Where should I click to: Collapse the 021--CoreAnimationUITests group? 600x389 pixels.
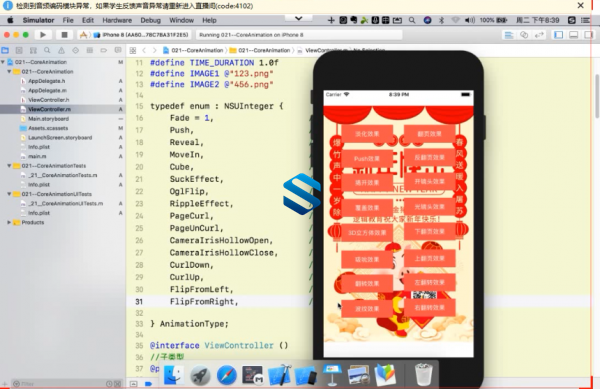tap(9, 194)
